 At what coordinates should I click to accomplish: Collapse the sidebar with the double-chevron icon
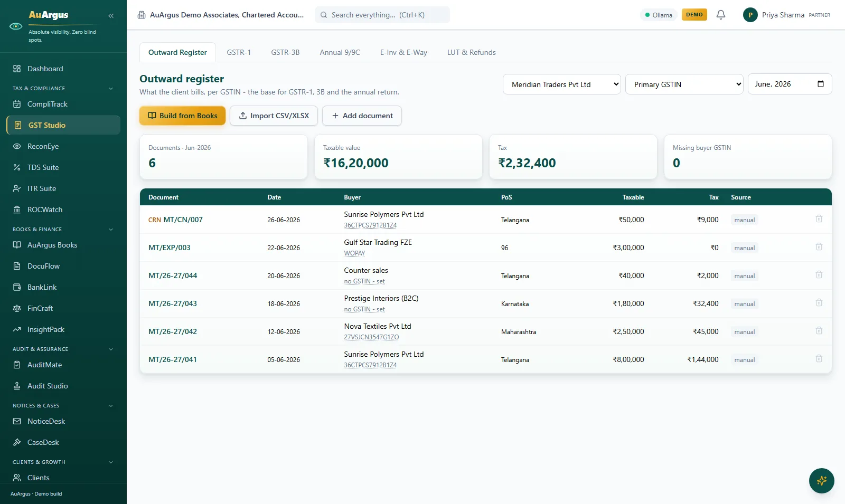point(111,16)
